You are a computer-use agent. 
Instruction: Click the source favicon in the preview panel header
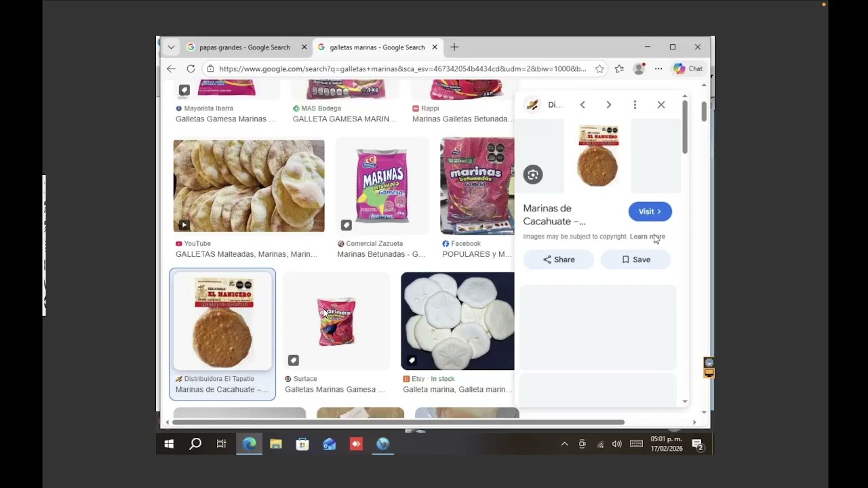coord(532,104)
